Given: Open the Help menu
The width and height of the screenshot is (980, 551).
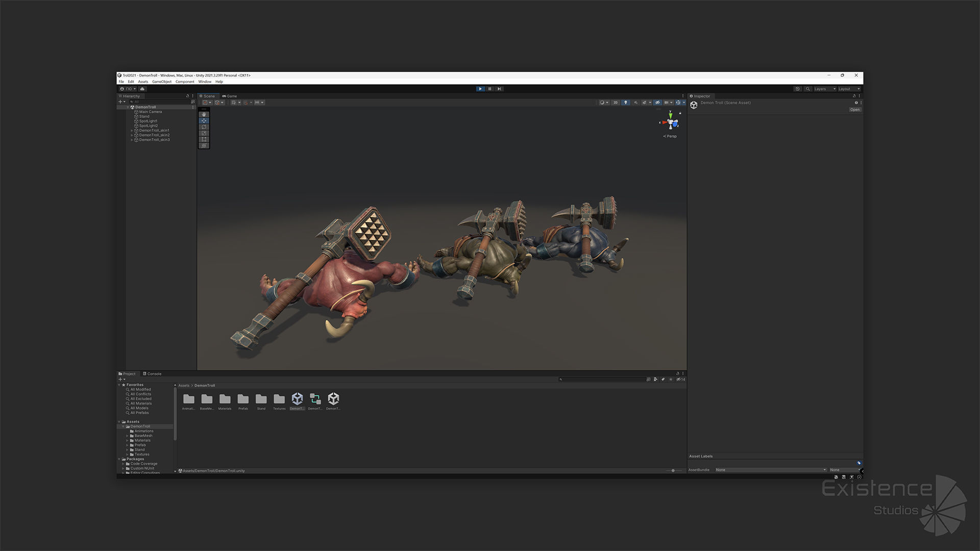Looking at the screenshot, I should [x=219, y=82].
